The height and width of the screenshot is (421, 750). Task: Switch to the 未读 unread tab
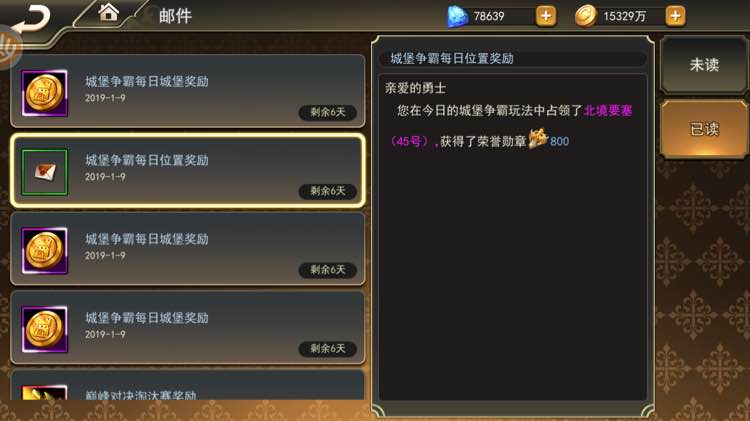(704, 65)
